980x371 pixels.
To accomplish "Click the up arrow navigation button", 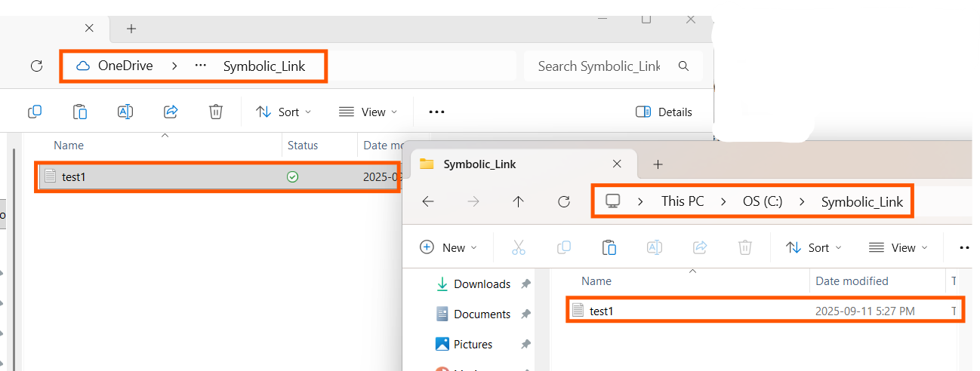I will (518, 201).
